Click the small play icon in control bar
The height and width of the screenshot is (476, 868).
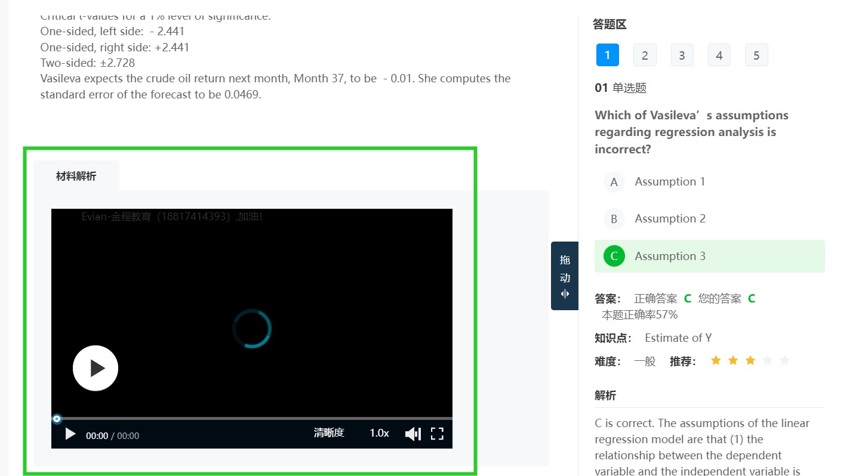pos(70,434)
